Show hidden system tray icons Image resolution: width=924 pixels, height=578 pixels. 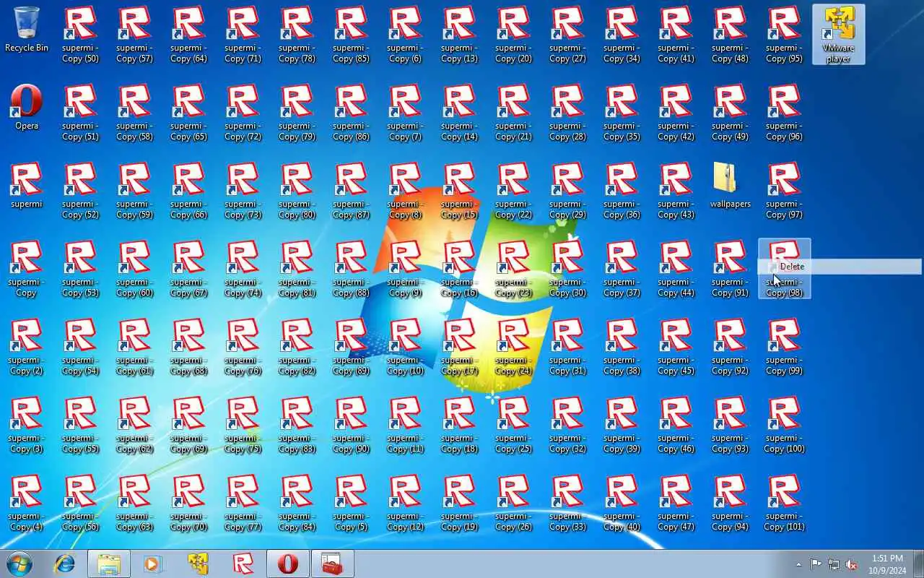(x=798, y=564)
